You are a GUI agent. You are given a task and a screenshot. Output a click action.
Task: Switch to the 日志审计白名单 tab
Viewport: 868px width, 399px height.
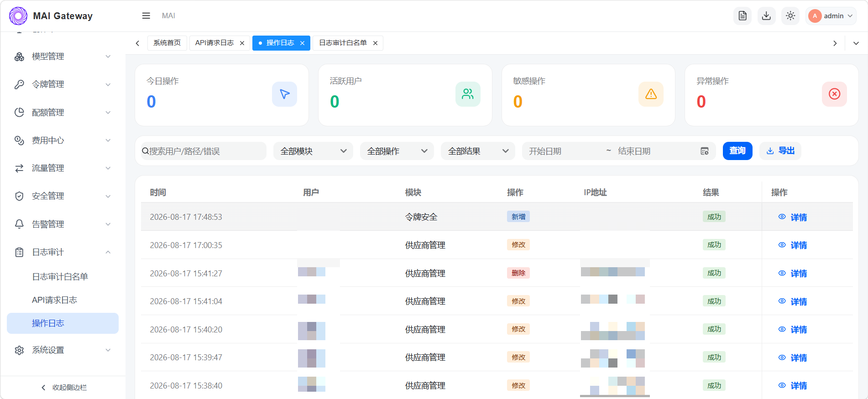(343, 43)
